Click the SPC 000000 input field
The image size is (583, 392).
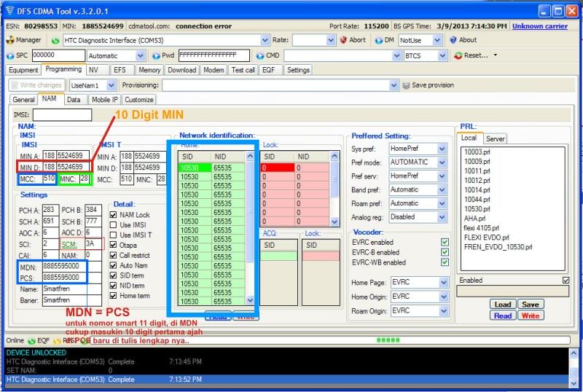tap(58, 55)
